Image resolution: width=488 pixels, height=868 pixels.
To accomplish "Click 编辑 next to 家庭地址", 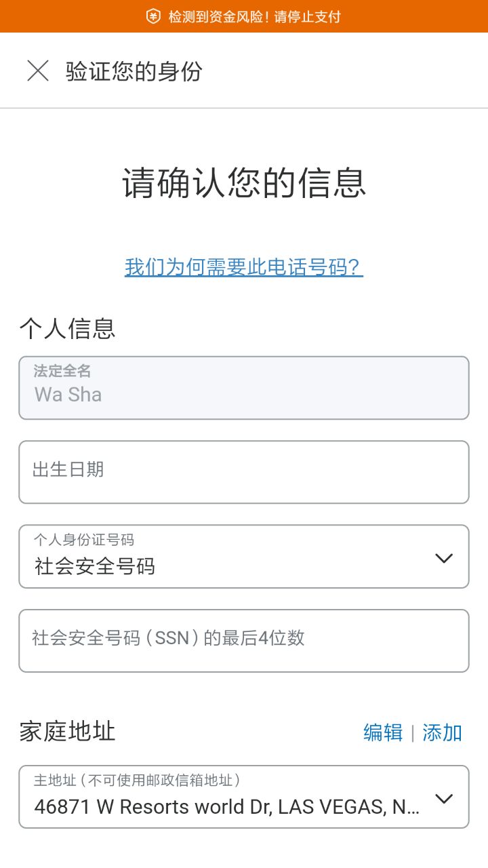I will pos(383,732).
